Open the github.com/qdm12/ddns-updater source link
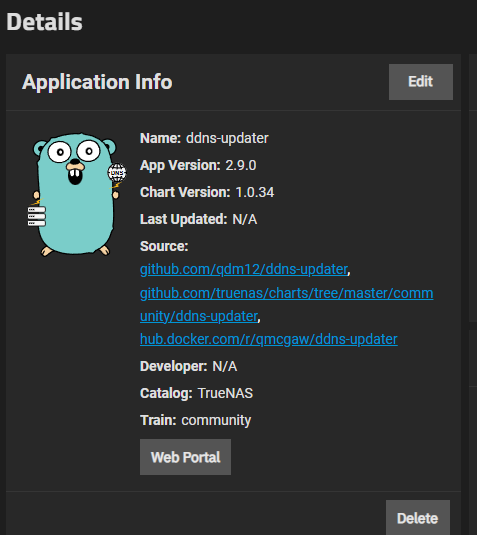Image resolution: width=477 pixels, height=535 pixels. [x=244, y=269]
